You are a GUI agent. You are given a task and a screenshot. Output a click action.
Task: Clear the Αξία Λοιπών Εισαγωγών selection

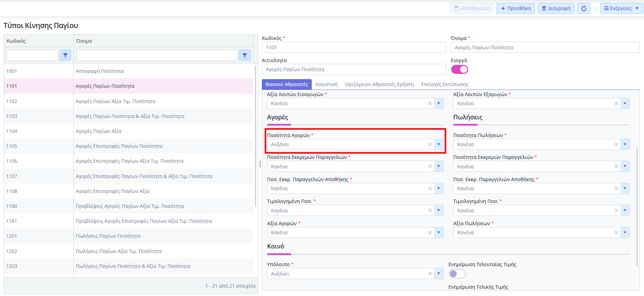pyautogui.click(x=430, y=103)
